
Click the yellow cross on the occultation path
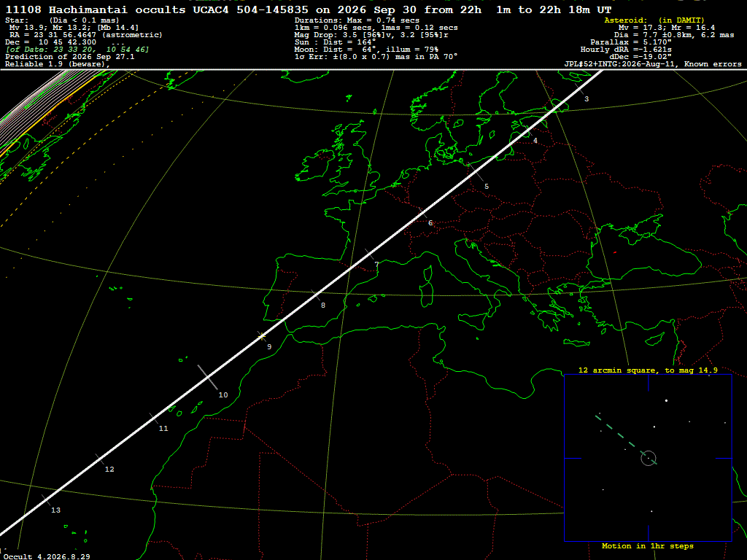pos(262,336)
